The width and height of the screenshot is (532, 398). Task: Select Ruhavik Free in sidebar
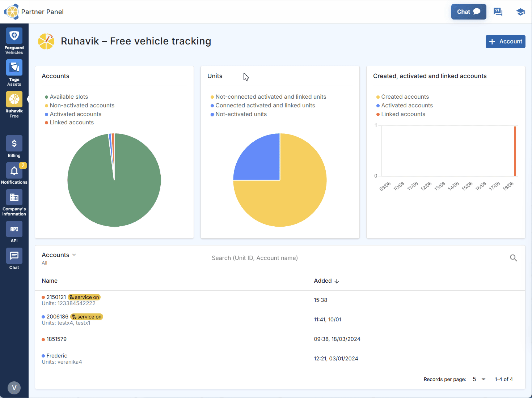click(x=14, y=104)
